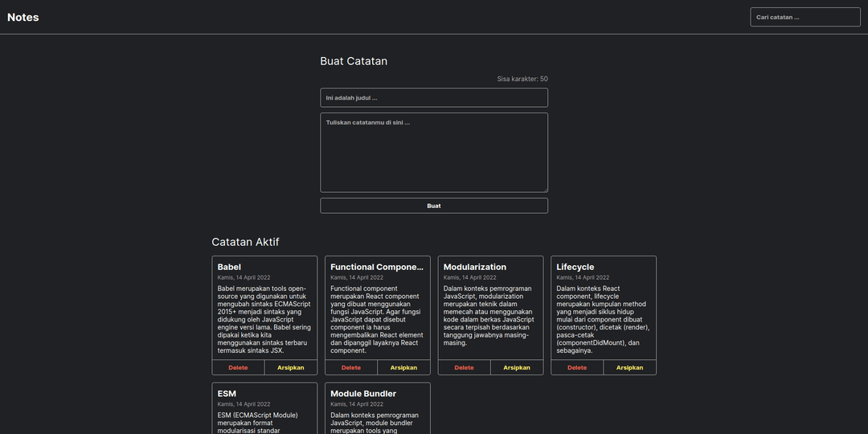This screenshot has height=434, width=868.
Task: Click the Babel note date text
Action: pyautogui.click(x=244, y=277)
